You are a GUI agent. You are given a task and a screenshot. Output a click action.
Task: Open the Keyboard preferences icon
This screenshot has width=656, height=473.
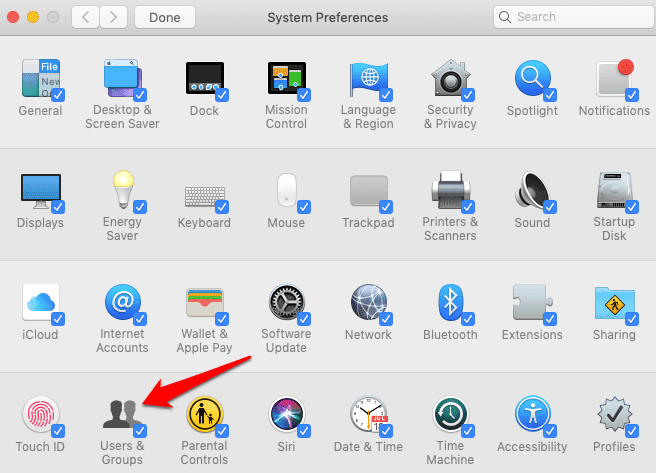pyautogui.click(x=205, y=196)
